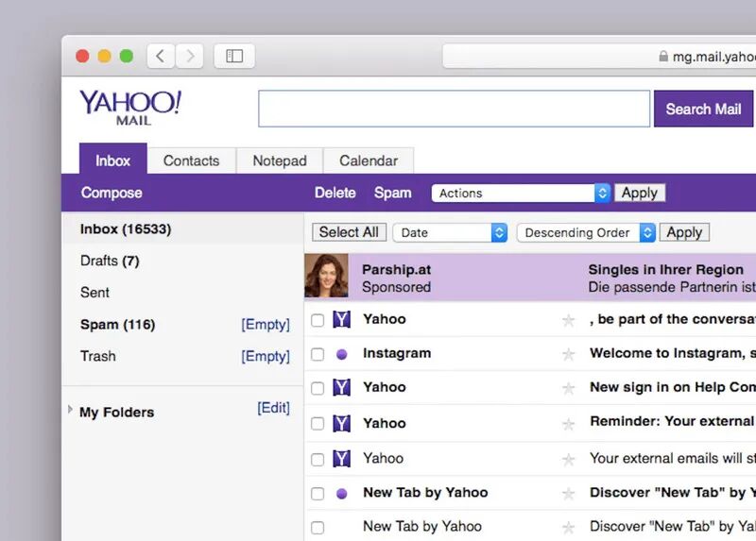Star the Welcome to Instagram email
Image resolution: width=756 pixels, height=541 pixels.
pyautogui.click(x=569, y=355)
